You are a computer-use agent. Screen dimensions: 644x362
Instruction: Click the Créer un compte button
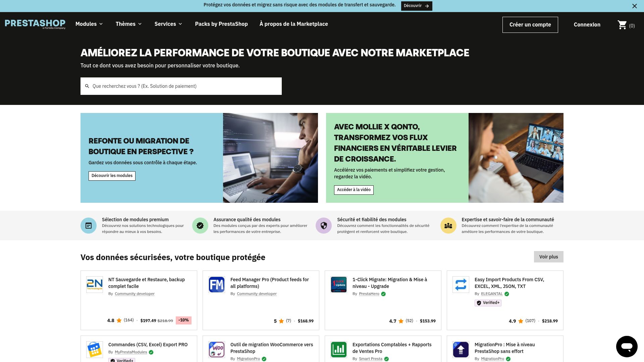[x=530, y=25]
